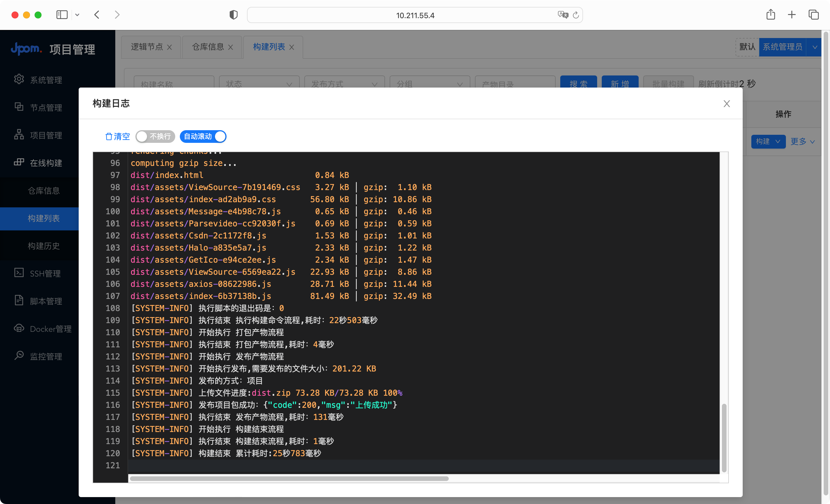This screenshot has height=504, width=830.
Task: Close the 逻辑节点 tab via its X
Action: click(169, 47)
